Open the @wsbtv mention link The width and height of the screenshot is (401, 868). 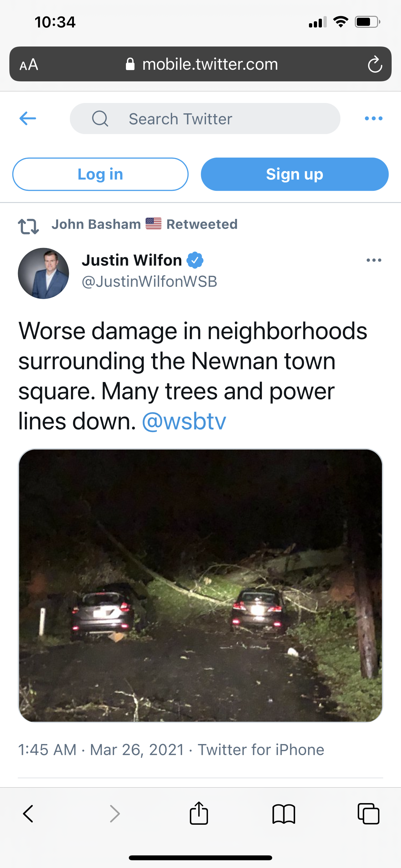tap(184, 421)
